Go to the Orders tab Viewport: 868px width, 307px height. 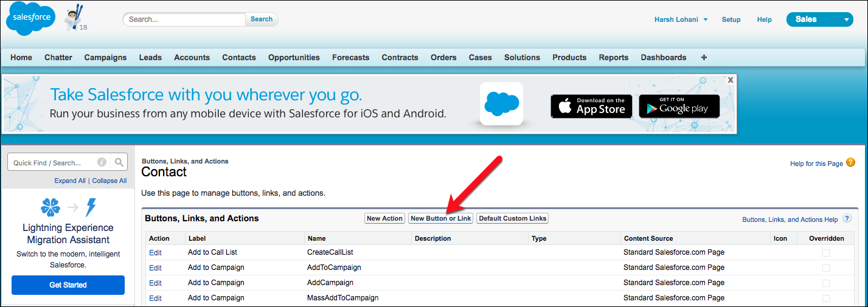[443, 57]
